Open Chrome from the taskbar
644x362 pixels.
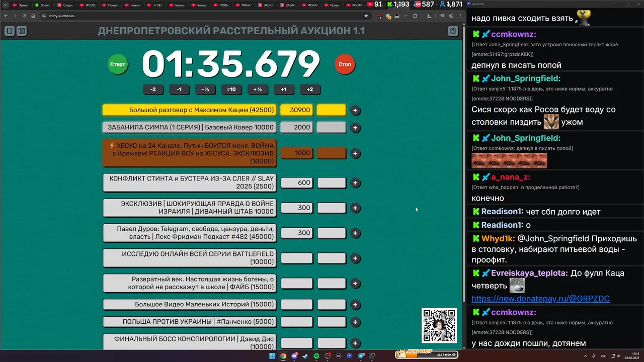[283, 356]
